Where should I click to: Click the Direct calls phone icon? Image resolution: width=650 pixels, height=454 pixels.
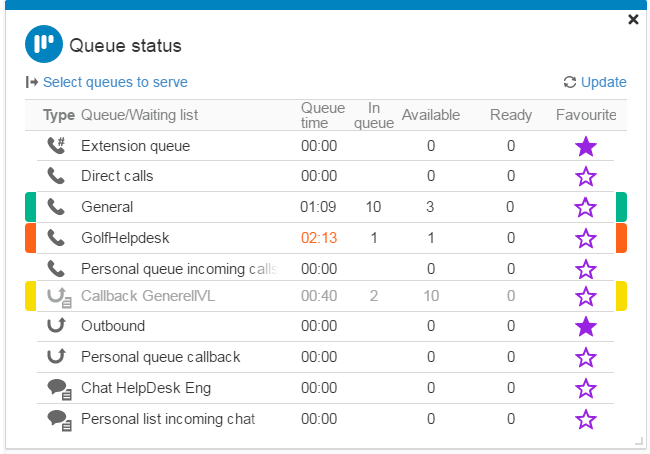tap(56, 176)
